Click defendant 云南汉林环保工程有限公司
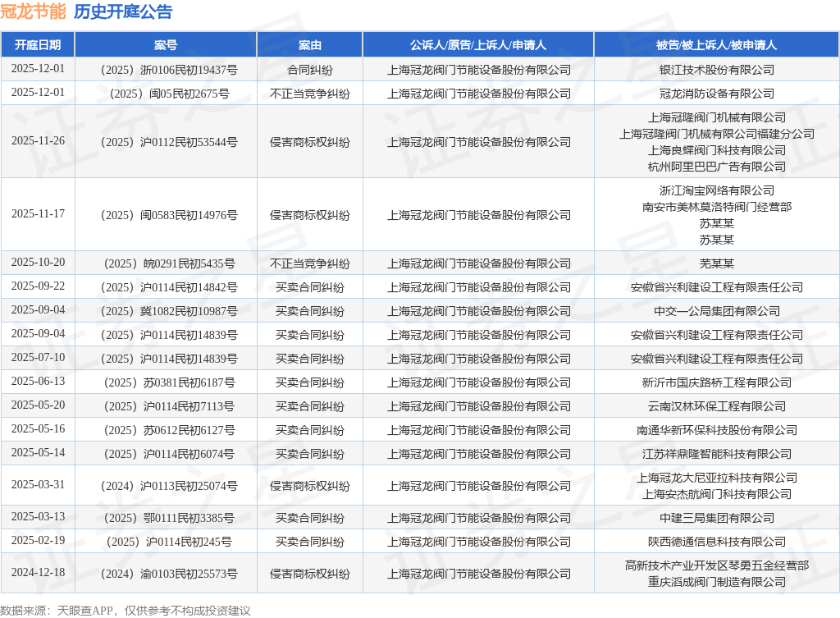 [x=716, y=406]
